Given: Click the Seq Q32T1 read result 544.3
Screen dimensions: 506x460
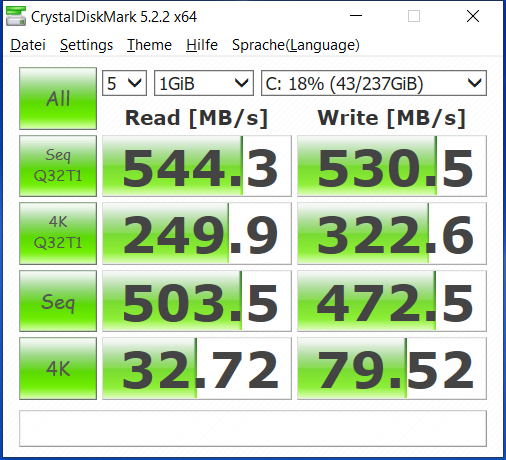Looking at the screenshot, I should click(197, 166).
